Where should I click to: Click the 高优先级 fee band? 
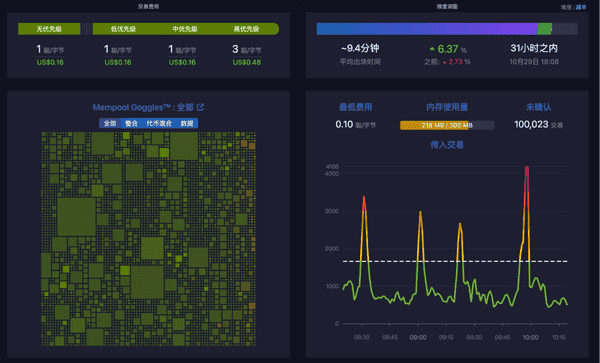tap(247, 29)
